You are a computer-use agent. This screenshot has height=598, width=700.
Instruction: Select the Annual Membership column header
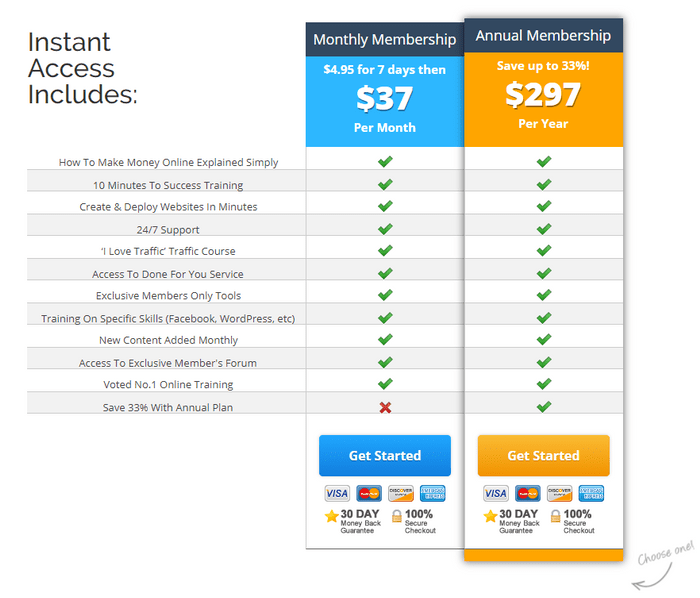(x=543, y=35)
